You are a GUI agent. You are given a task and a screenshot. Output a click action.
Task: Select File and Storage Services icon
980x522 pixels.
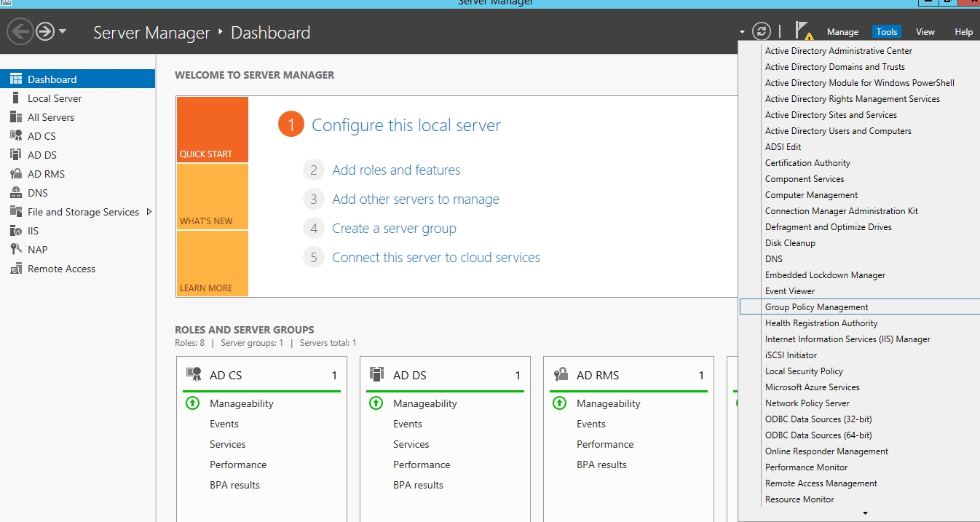pyautogui.click(x=16, y=212)
